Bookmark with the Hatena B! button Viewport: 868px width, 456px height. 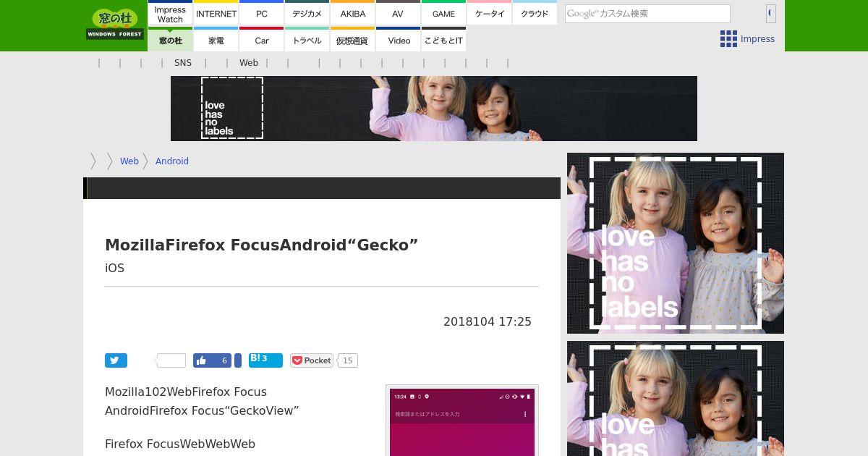(265, 360)
